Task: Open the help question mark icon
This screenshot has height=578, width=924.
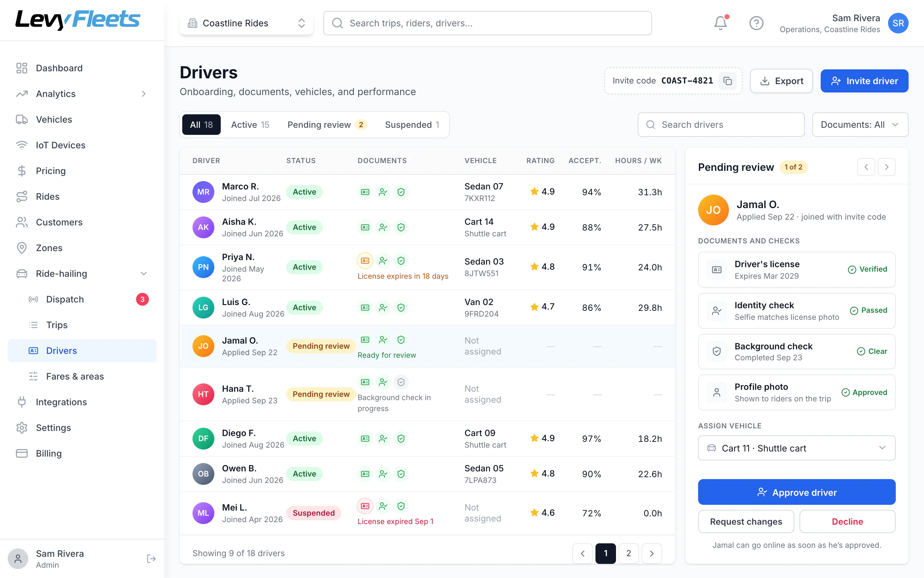Action: tap(756, 23)
